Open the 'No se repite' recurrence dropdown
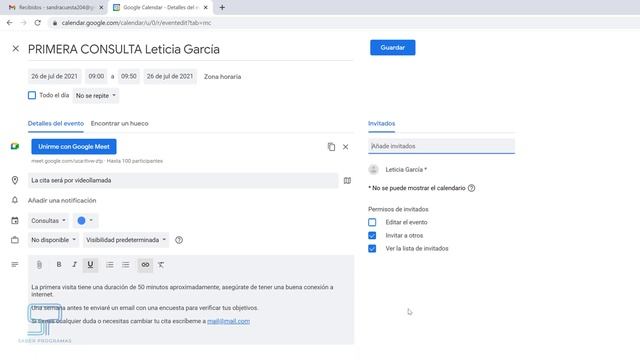This screenshot has width=640, height=360. click(96, 96)
